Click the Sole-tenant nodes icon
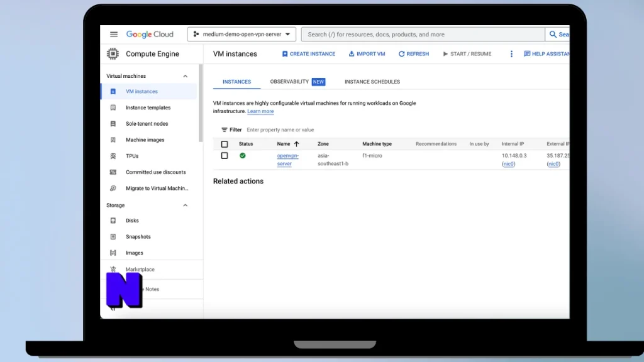Image resolution: width=644 pixels, height=362 pixels. coord(113,124)
